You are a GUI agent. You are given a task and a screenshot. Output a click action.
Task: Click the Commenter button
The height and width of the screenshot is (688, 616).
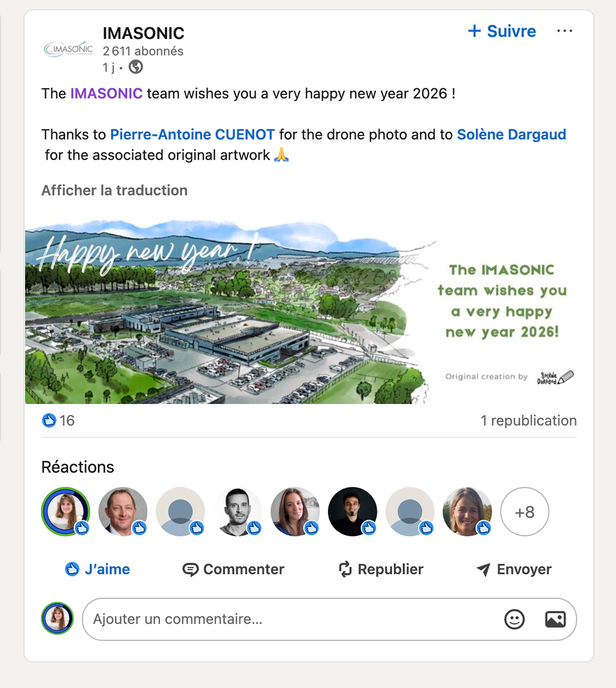tap(234, 569)
